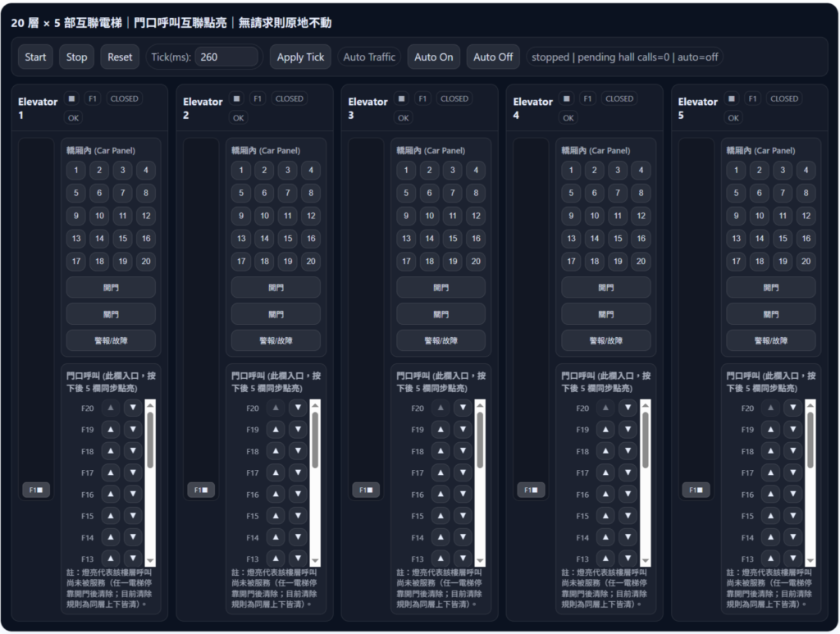Select floor 12 in Elevator 2 car panel
The height and width of the screenshot is (634, 840).
(310, 217)
